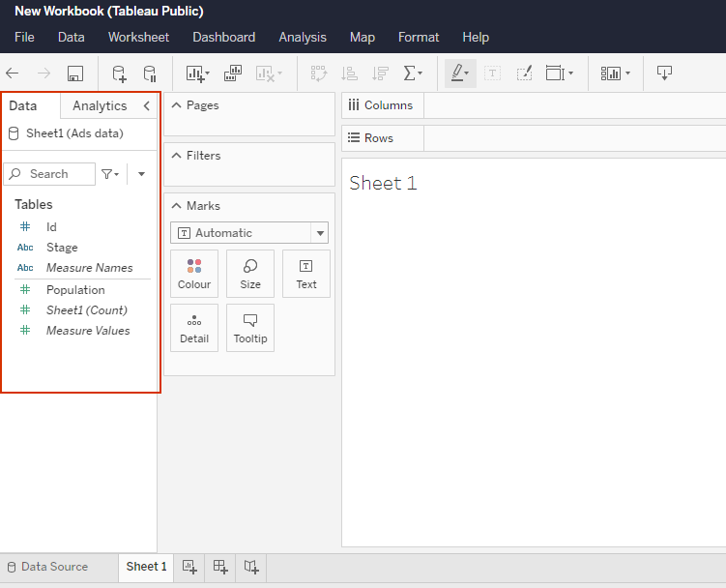Screen dimensions: 726x588
Task: Switch to the Analytics pane tab
Action: (x=100, y=106)
